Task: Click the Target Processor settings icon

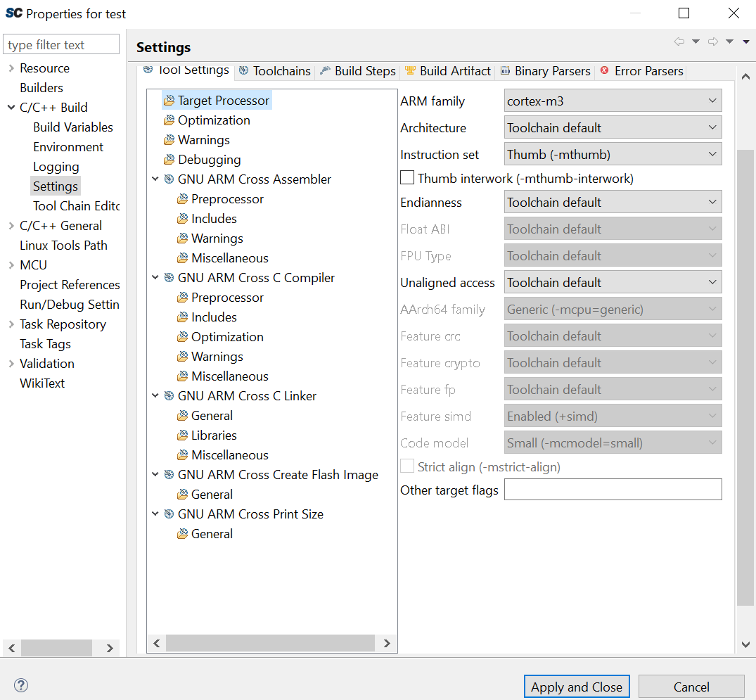Action: pos(169,101)
